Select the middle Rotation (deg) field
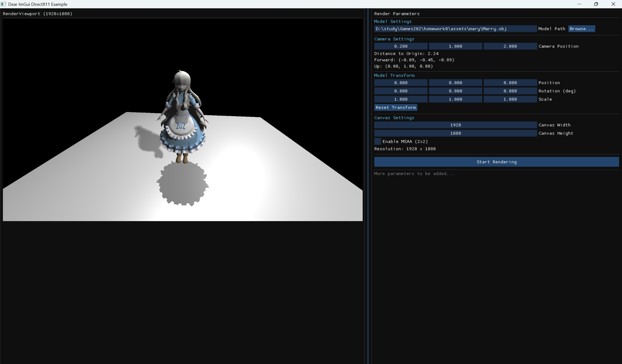This screenshot has height=364, width=622. point(456,91)
